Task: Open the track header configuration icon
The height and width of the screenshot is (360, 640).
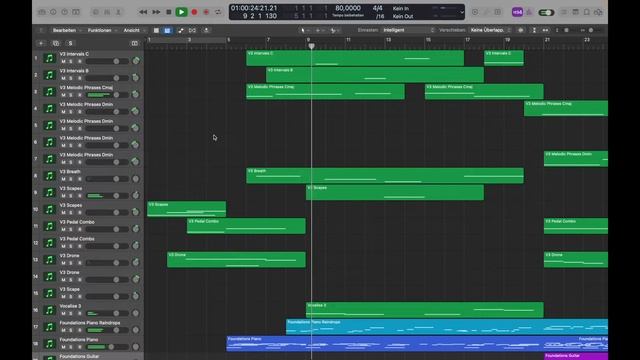Action: [134, 43]
